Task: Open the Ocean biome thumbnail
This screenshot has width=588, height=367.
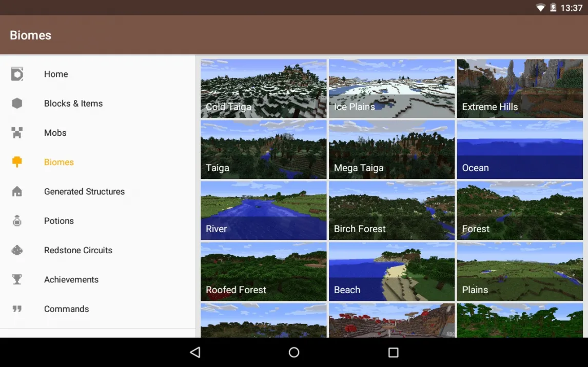Action: pos(520,150)
